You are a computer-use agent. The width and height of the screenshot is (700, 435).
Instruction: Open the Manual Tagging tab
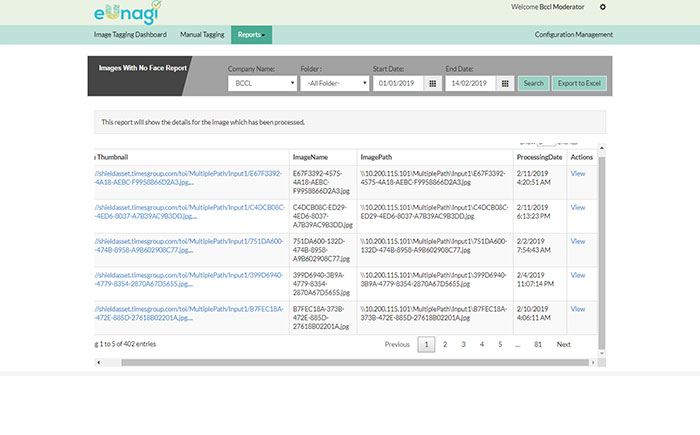202,35
